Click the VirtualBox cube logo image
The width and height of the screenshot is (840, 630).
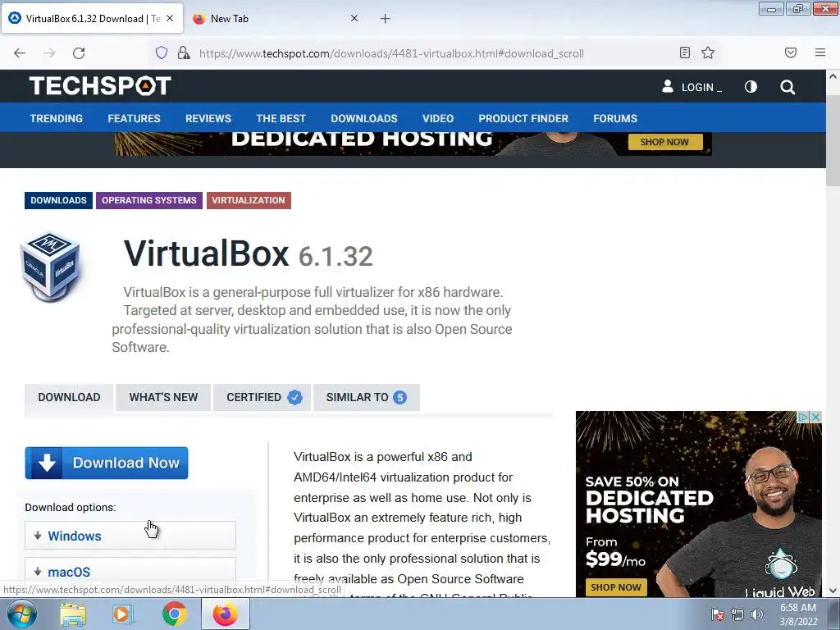coord(50,267)
